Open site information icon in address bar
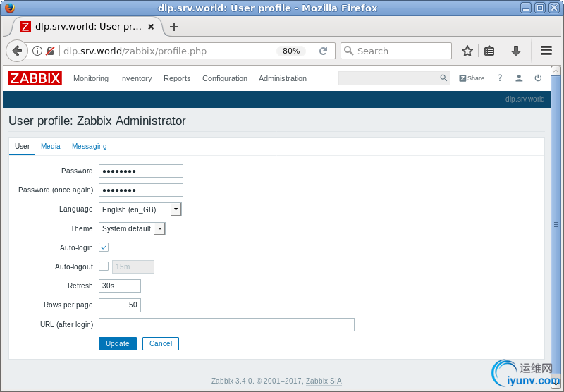Image resolution: width=564 pixels, height=392 pixels. [x=37, y=51]
